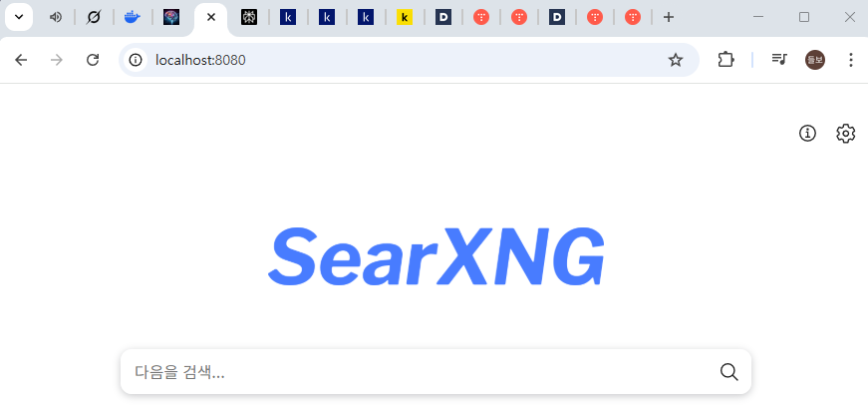Switch to the tab playing audio
Screen dimensions: 868x406
(x=56, y=17)
